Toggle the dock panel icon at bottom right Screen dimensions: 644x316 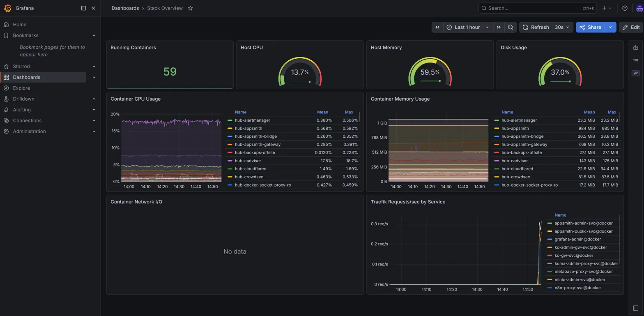pyautogui.click(x=635, y=308)
